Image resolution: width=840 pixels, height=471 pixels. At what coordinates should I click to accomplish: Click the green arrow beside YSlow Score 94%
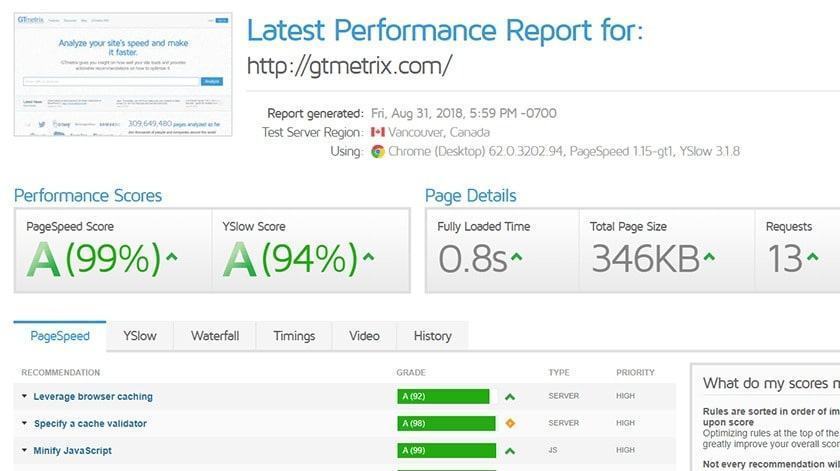[368, 257]
